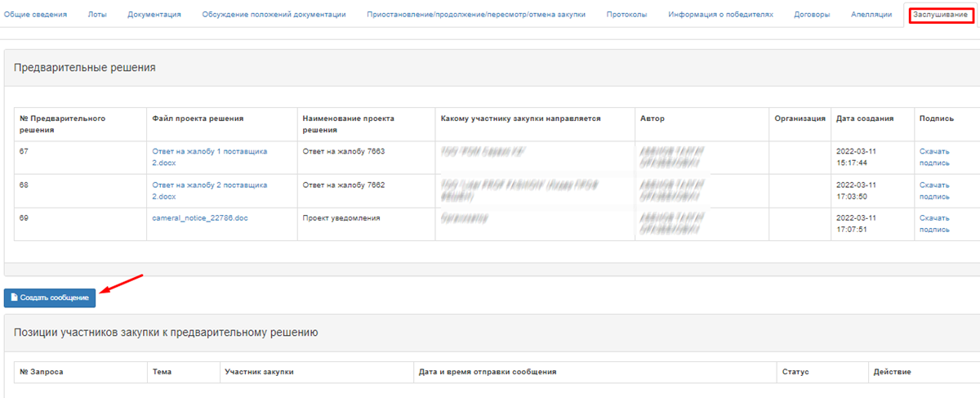The height and width of the screenshot is (398, 980).
Task: Select the Договоры tab
Action: click(812, 15)
